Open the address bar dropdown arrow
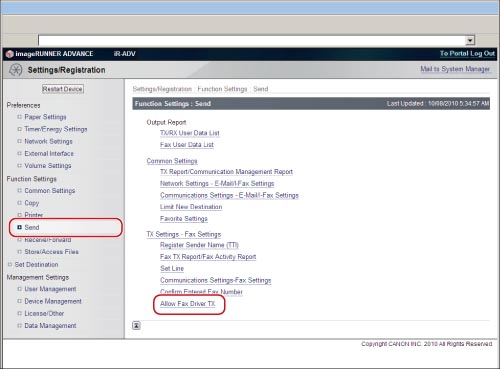 click(470, 41)
